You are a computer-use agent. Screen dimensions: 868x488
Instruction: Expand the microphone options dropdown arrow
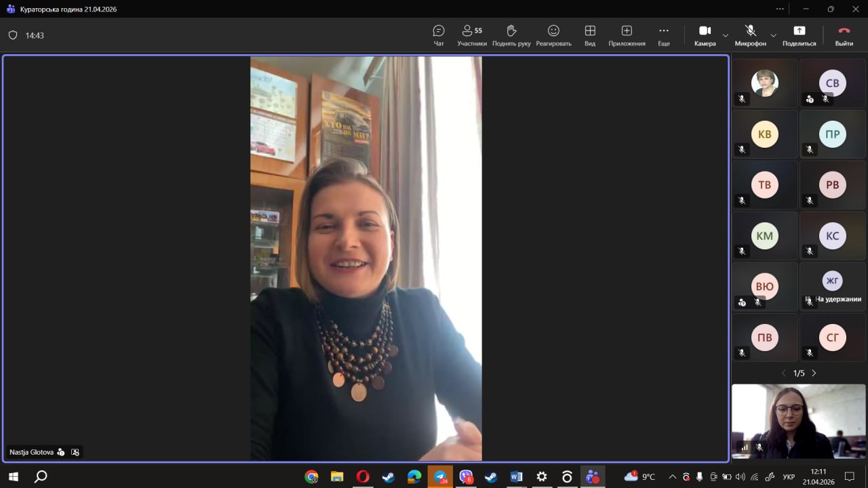(773, 35)
